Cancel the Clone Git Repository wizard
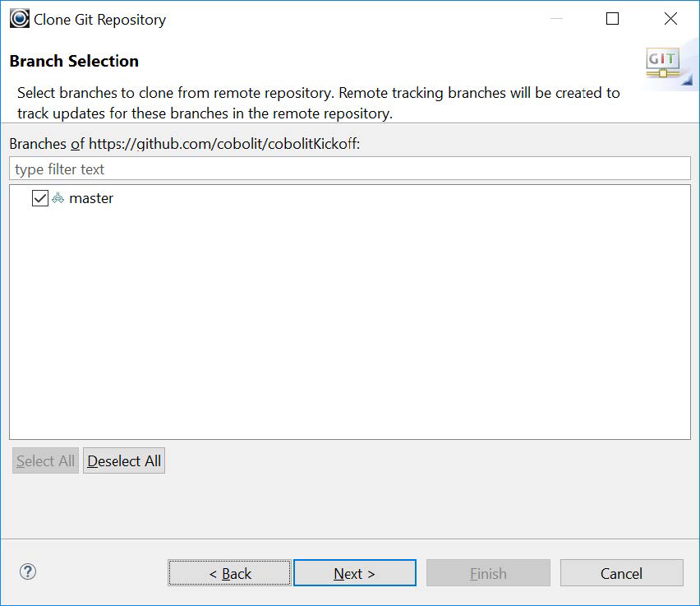Image resolution: width=700 pixels, height=606 pixels. point(621,573)
